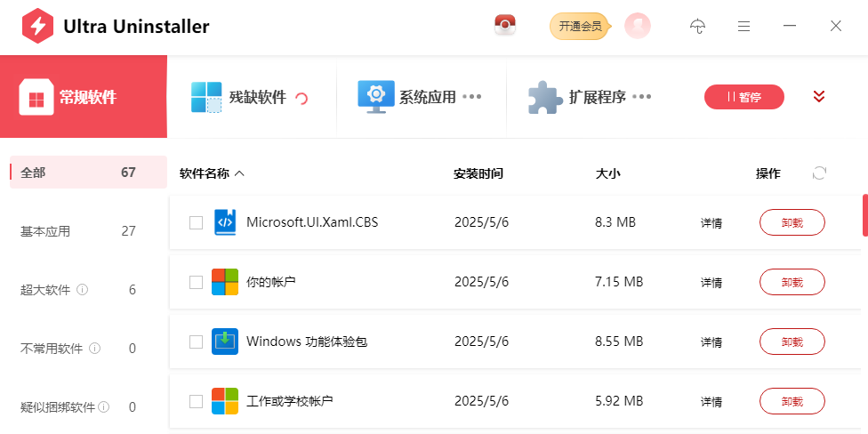
Task: Sort by the 安装时间 column header
Action: (478, 173)
